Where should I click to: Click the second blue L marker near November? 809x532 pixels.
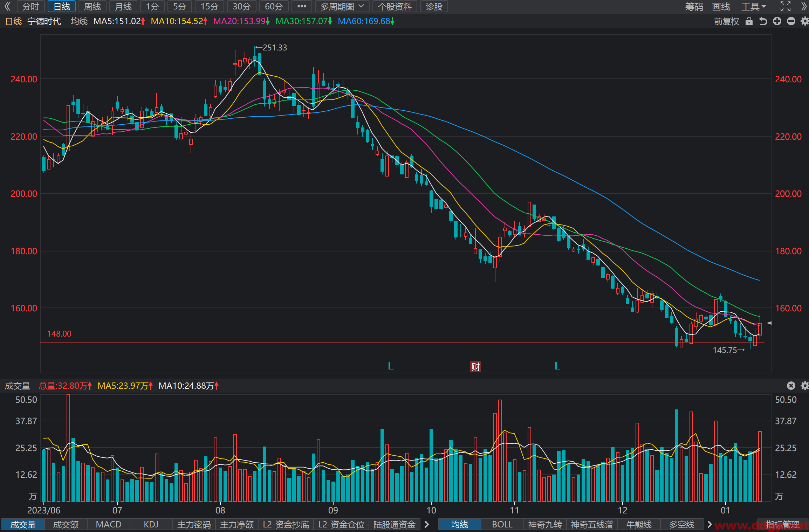pyautogui.click(x=557, y=366)
